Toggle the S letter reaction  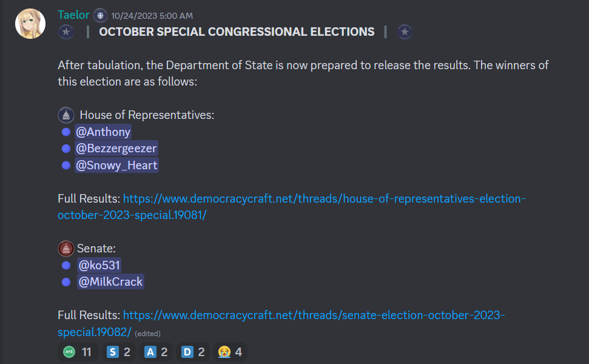coord(118,352)
